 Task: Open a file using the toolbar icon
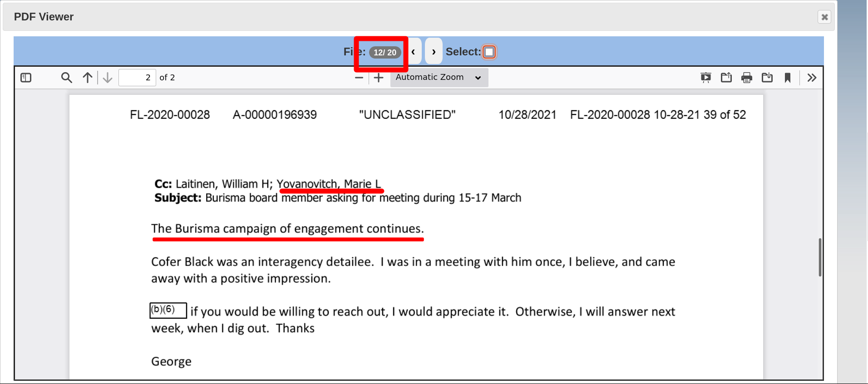(726, 78)
